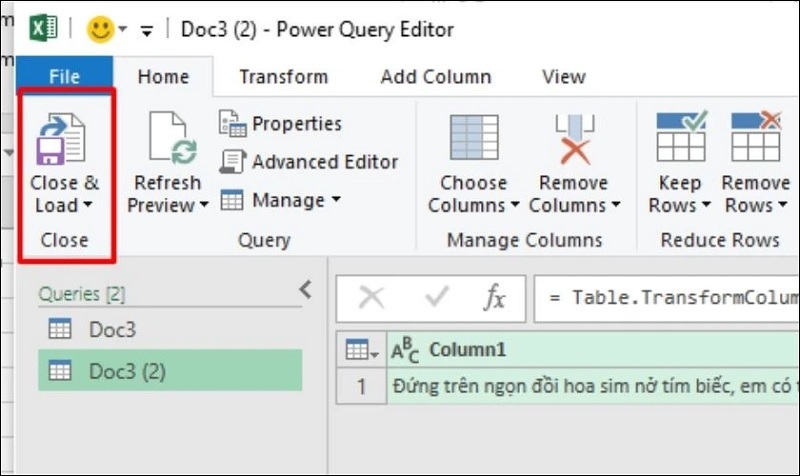Select the Doc3 query
This screenshot has height=476, width=800.
coord(112,329)
